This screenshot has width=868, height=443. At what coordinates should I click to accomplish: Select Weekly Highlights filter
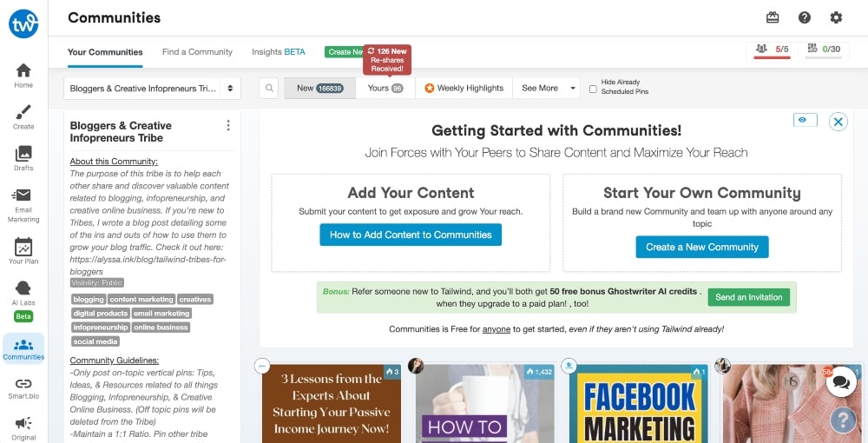464,88
